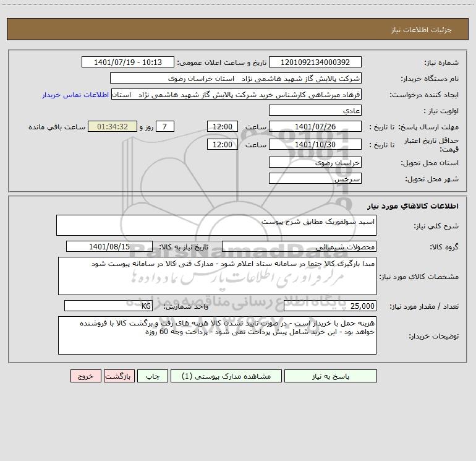Click remaining days field showing 7
476x461 pixels.
tap(165, 126)
